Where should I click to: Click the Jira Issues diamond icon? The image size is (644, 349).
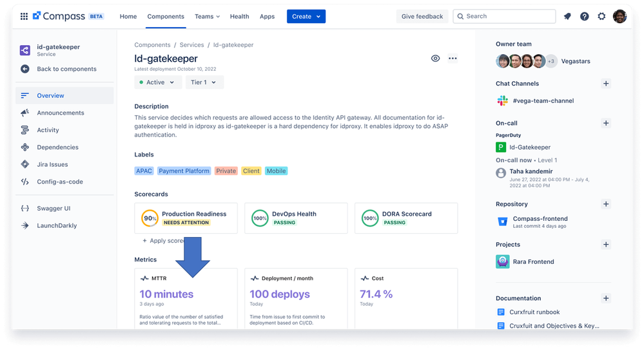point(25,164)
